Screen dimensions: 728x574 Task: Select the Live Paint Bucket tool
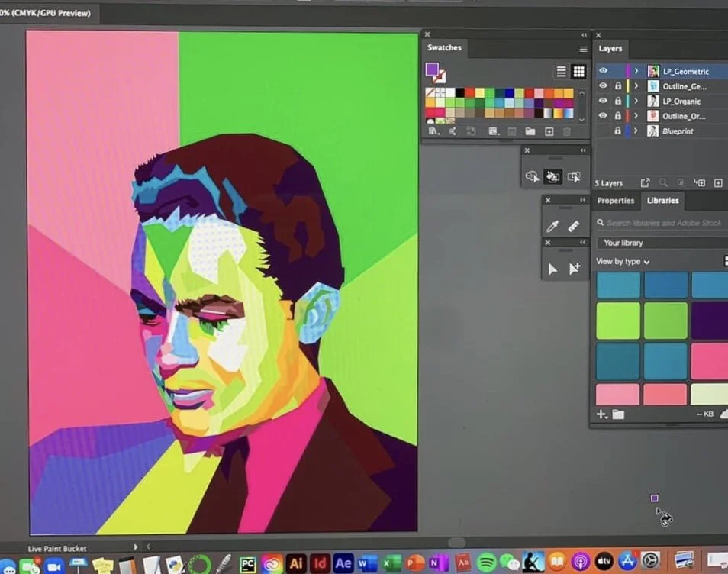click(553, 176)
